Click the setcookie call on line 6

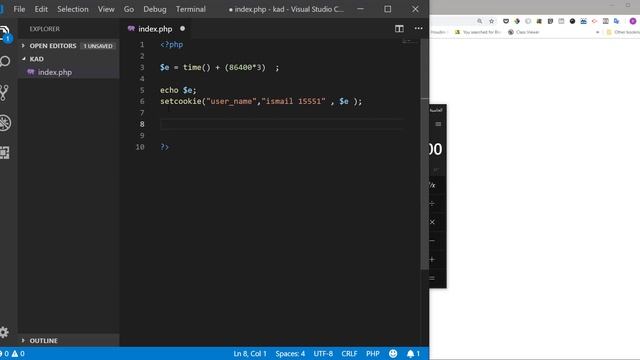coord(261,101)
